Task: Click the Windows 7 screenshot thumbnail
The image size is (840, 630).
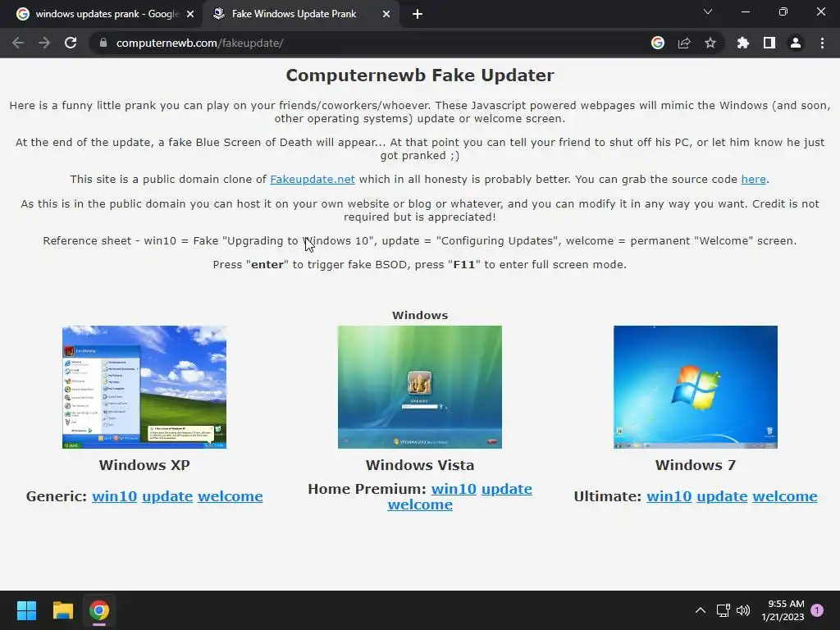Action: [x=696, y=387]
